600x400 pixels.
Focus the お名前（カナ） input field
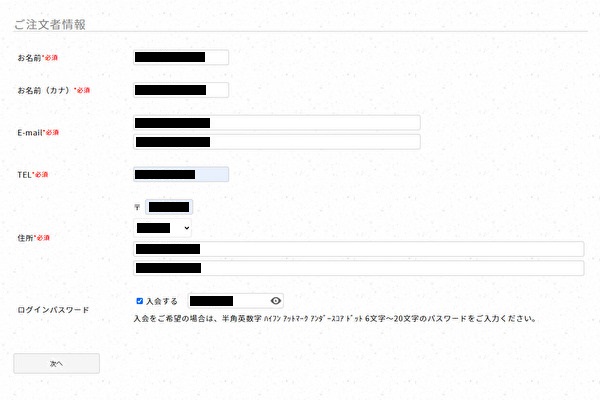[181, 90]
